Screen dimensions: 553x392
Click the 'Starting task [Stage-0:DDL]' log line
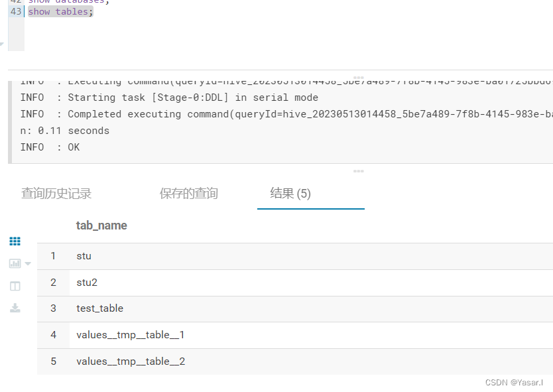169,98
